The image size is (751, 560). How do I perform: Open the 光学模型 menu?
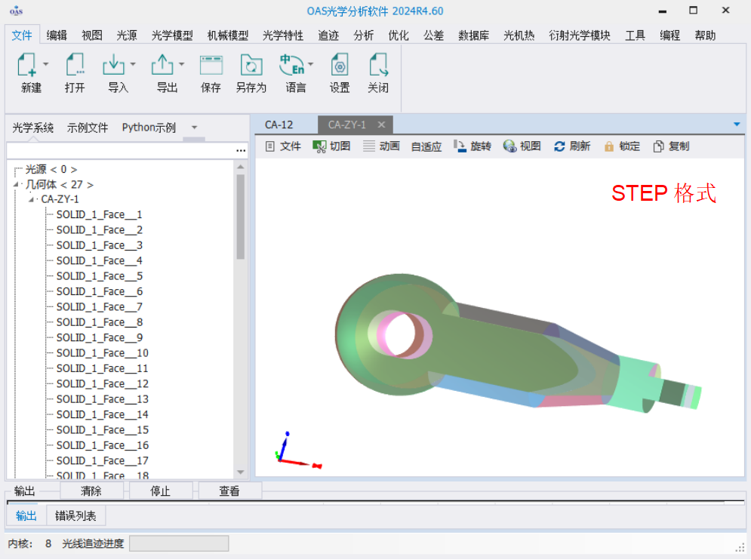click(x=172, y=35)
